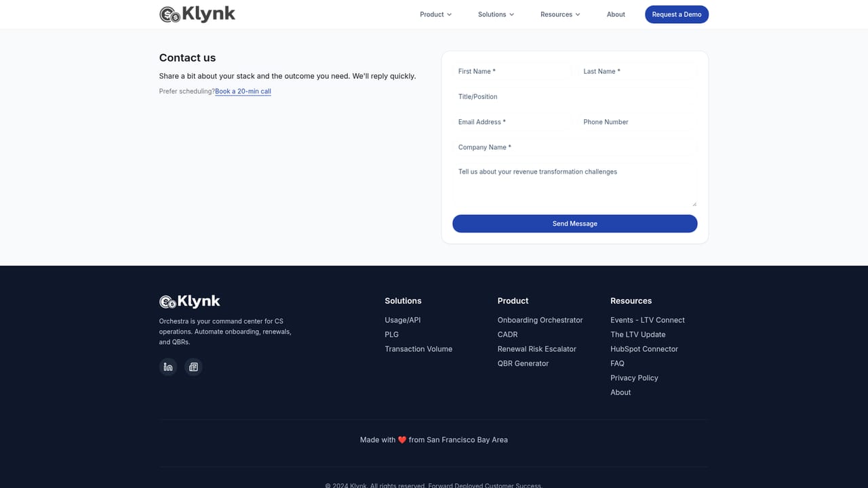
Task: Expand the Solutions dropdown menu
Action: 496,14
